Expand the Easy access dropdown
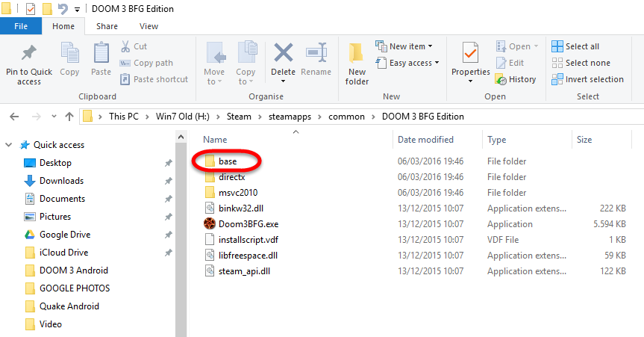 pos(437,63)
